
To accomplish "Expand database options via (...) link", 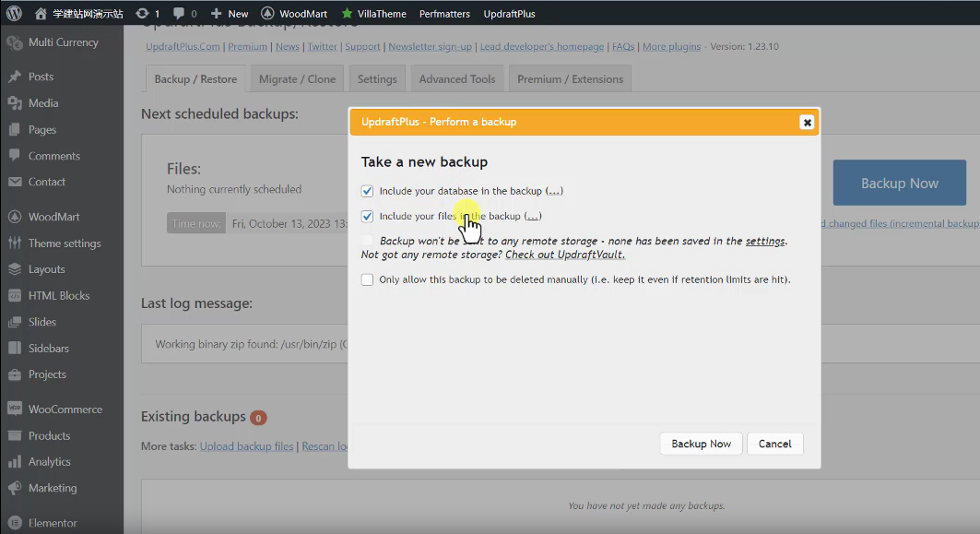I will 554,191.
